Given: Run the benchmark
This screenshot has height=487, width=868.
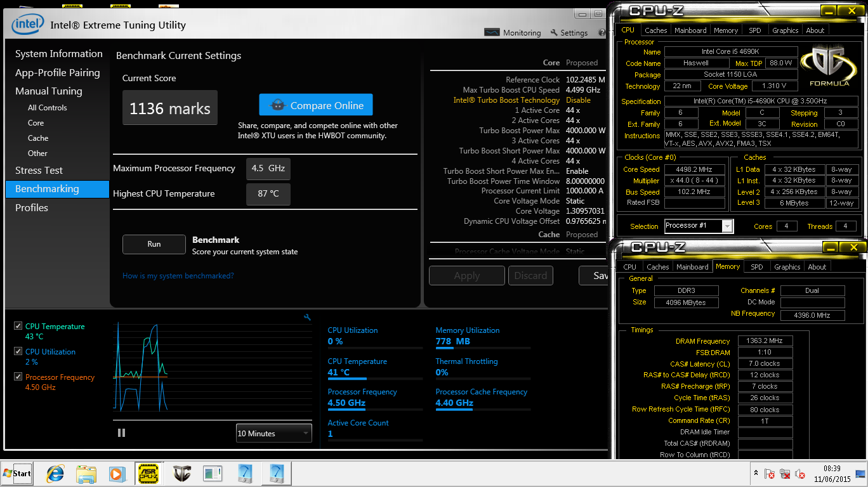Looking at the screenshot, I should point(154,244).
